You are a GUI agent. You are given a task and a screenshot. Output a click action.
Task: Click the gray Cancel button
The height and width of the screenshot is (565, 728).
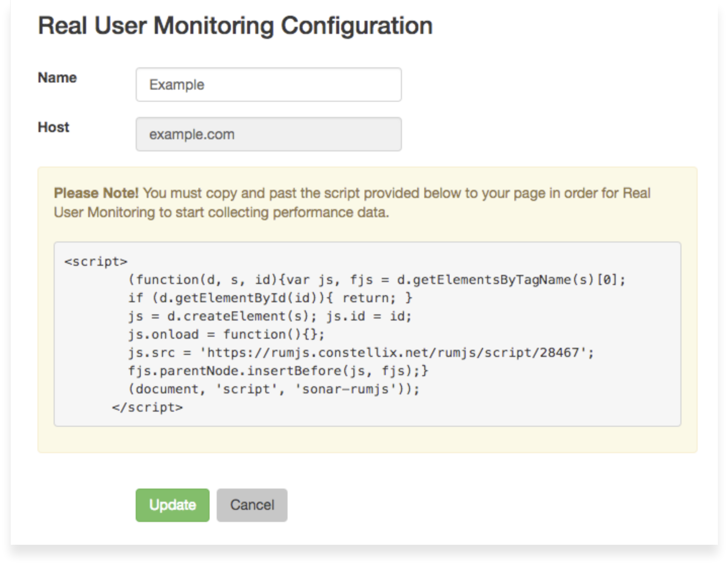click(252, 505)
